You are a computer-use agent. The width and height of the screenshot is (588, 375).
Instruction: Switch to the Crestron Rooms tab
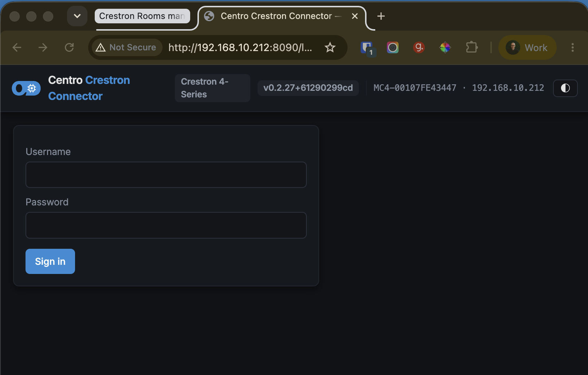click(x=142, y=16)
